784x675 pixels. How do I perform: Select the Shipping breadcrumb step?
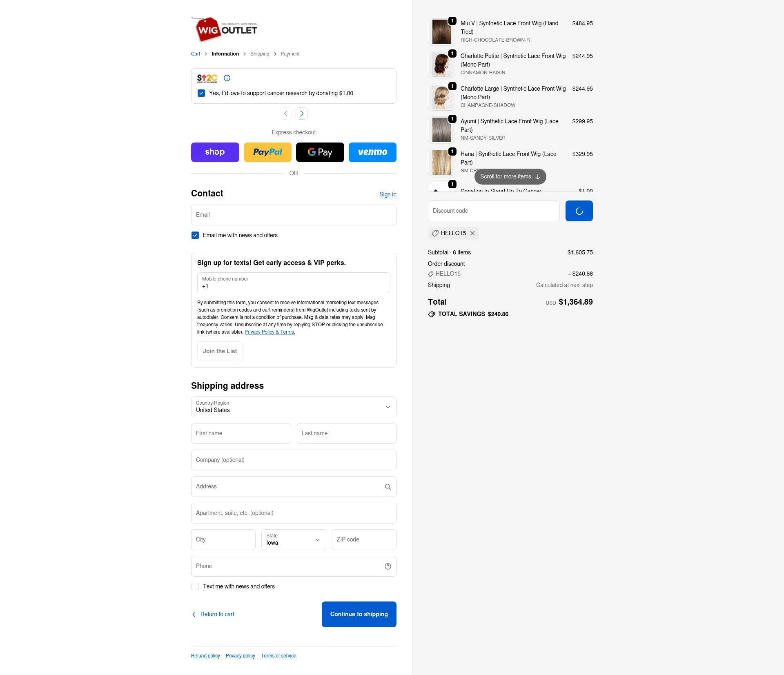pos(260,54)
